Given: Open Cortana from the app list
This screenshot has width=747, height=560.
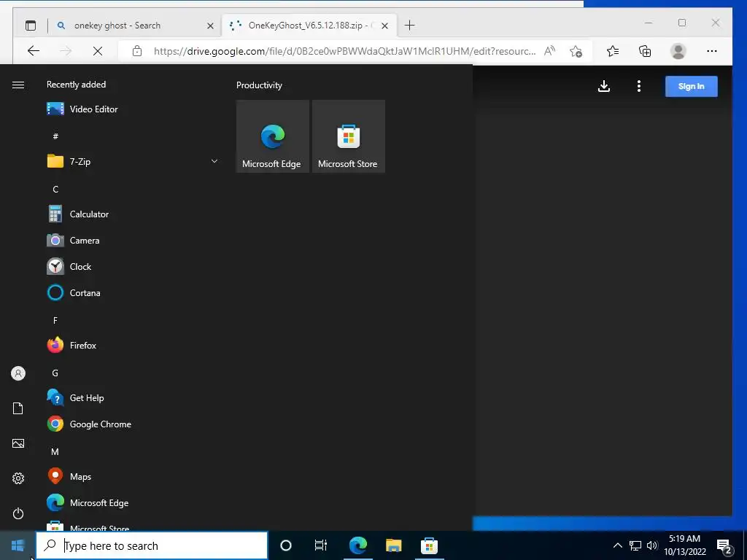Looking at the screenshot, I should click(x=131, y=293).
